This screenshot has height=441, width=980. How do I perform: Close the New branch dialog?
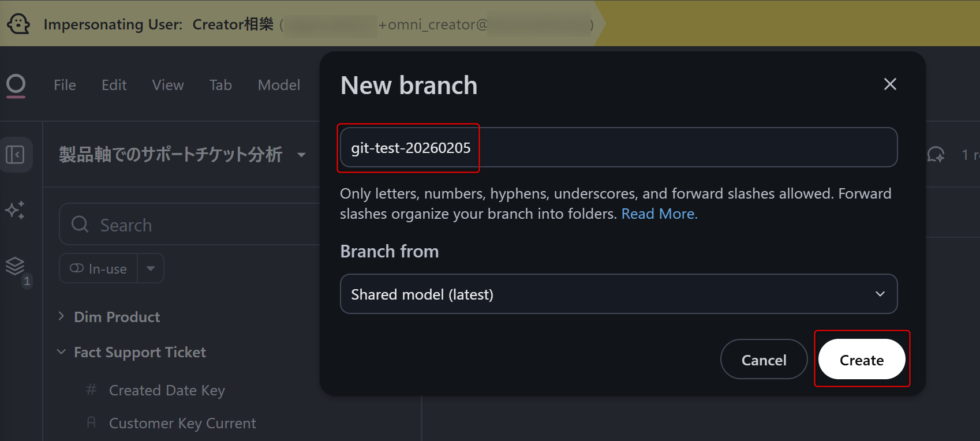pyautogui.click(x=890, y=84)
